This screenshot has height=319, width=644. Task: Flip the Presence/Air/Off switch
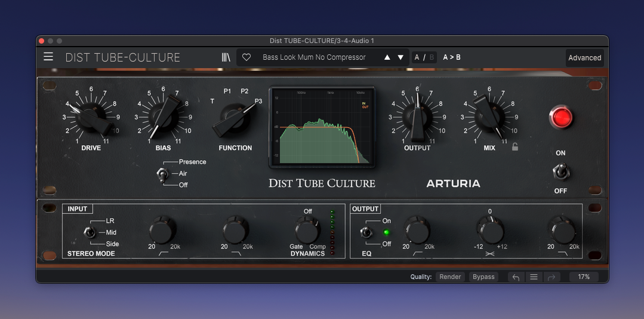(161, 174)
